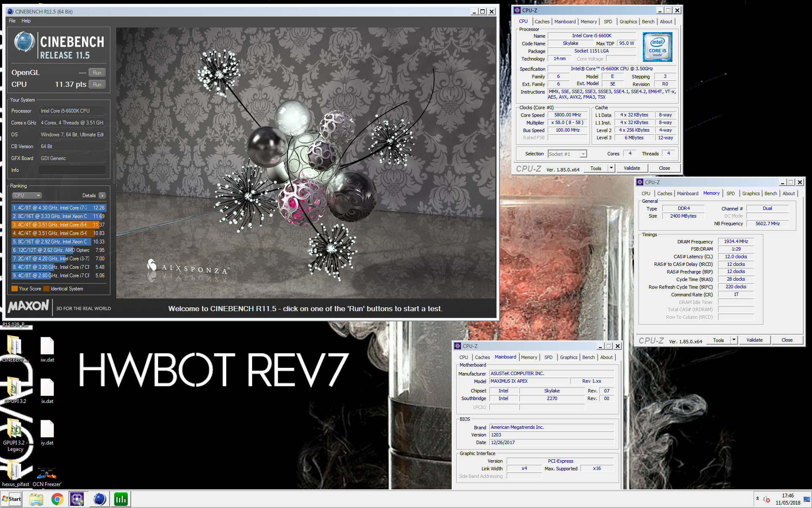Click the Cinebench Info input field

72,170
